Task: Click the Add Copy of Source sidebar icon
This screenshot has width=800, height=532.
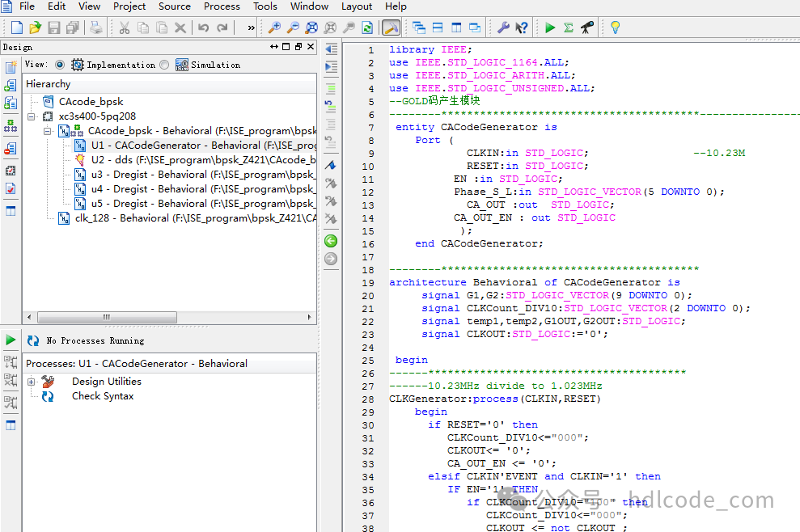Action: (11, 103)
